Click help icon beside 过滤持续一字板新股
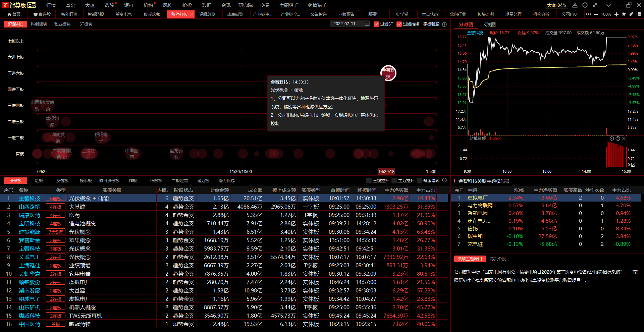Viewport: 644px width, 332px height. (444, 24)
